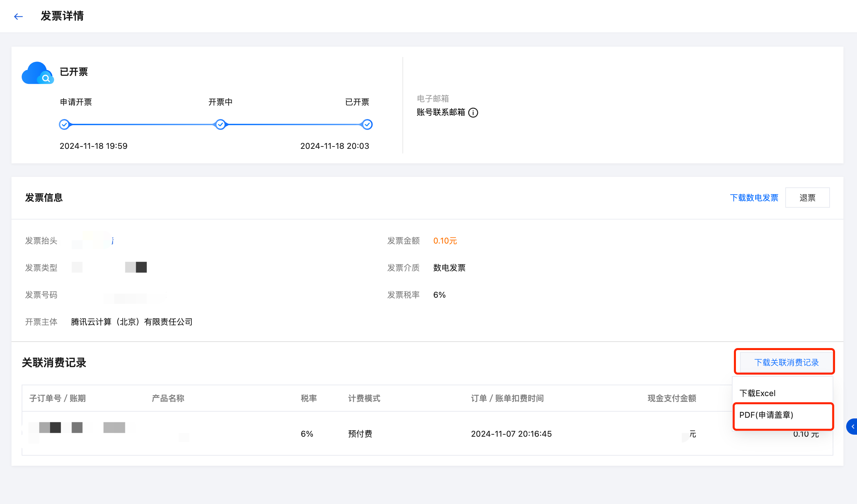The height and width of the screenshot is (504, 857).
Task: Click the 现金支付金额 column header
Action: pos(672,398)
